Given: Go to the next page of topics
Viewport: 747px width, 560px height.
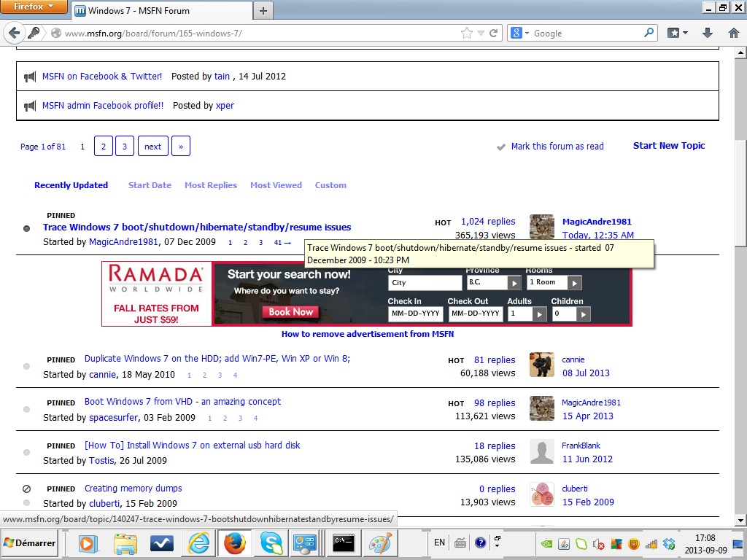Looking at the screenshot, I should pyautogui.click(x=153, y=146).
